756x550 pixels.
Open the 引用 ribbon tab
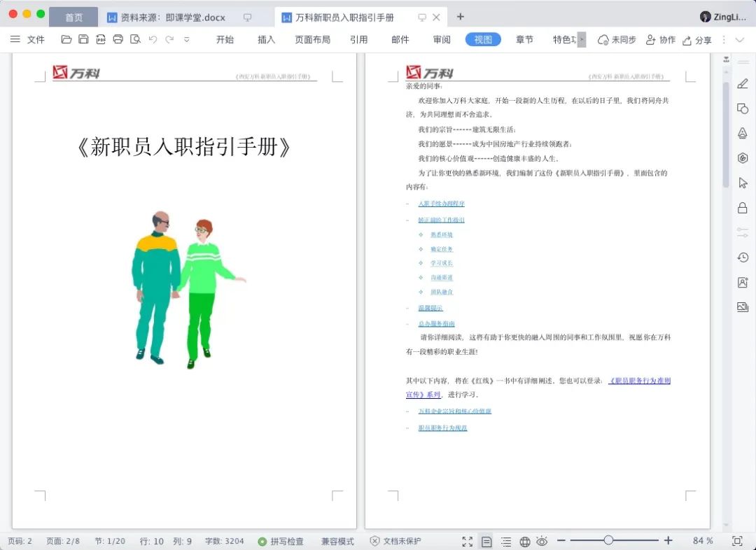pos(358,39)
